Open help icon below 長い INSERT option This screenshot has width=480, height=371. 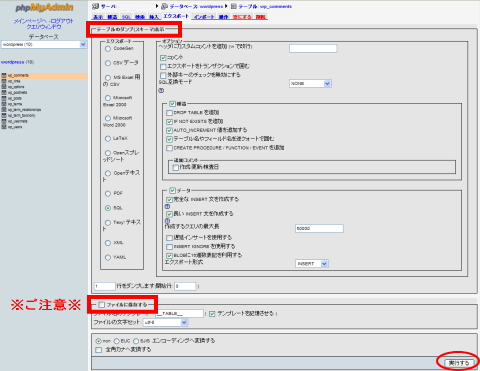coord(168,220)
